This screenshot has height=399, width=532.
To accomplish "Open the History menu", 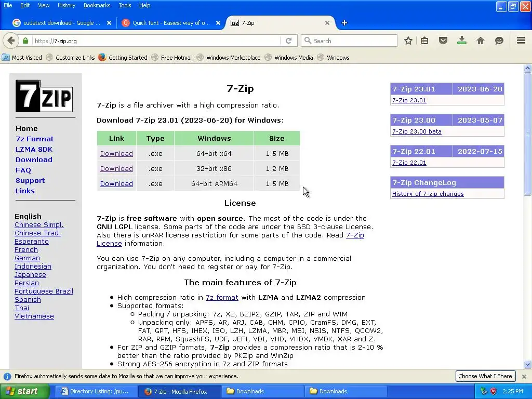I will (66, 5).
